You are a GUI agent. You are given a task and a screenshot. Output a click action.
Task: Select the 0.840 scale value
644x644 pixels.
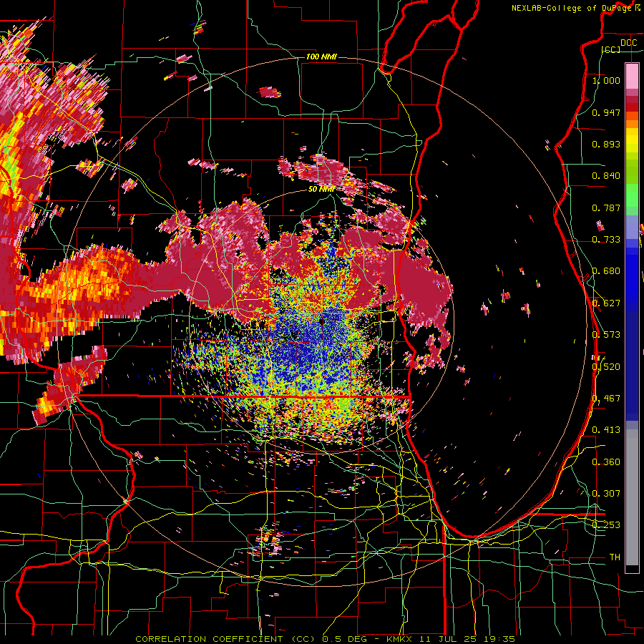[x=606, y=176]
